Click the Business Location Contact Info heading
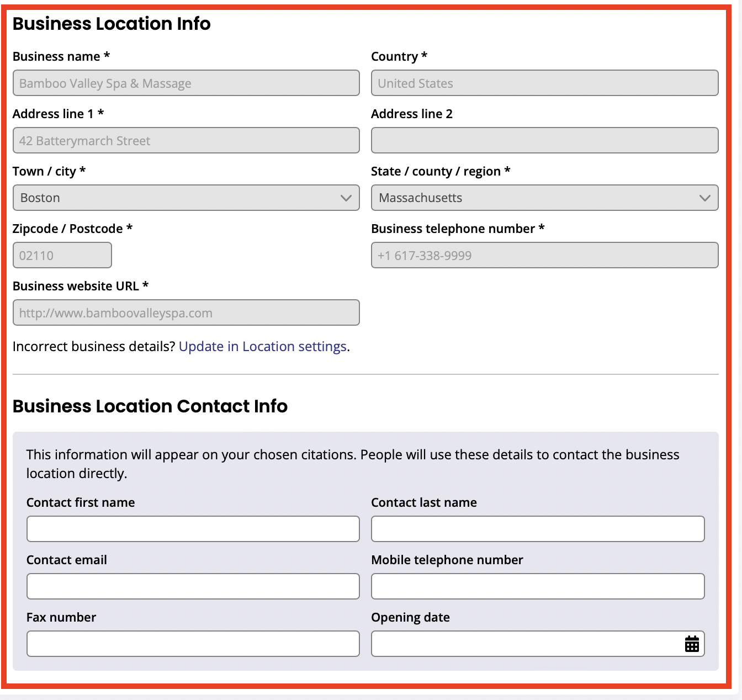The image size is (742, 700). pos(150,406)
